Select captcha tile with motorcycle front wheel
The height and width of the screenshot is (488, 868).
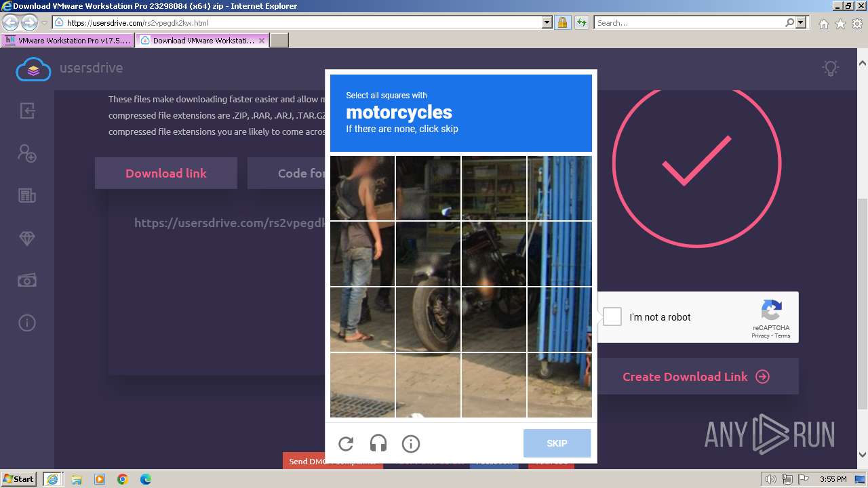428,319
